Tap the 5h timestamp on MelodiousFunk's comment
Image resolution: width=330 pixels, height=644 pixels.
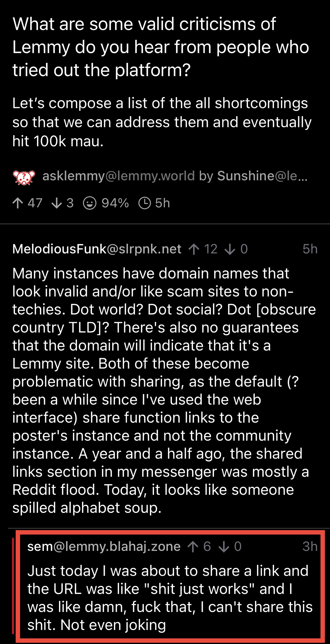pyautogui.click(x=310, y=249)
